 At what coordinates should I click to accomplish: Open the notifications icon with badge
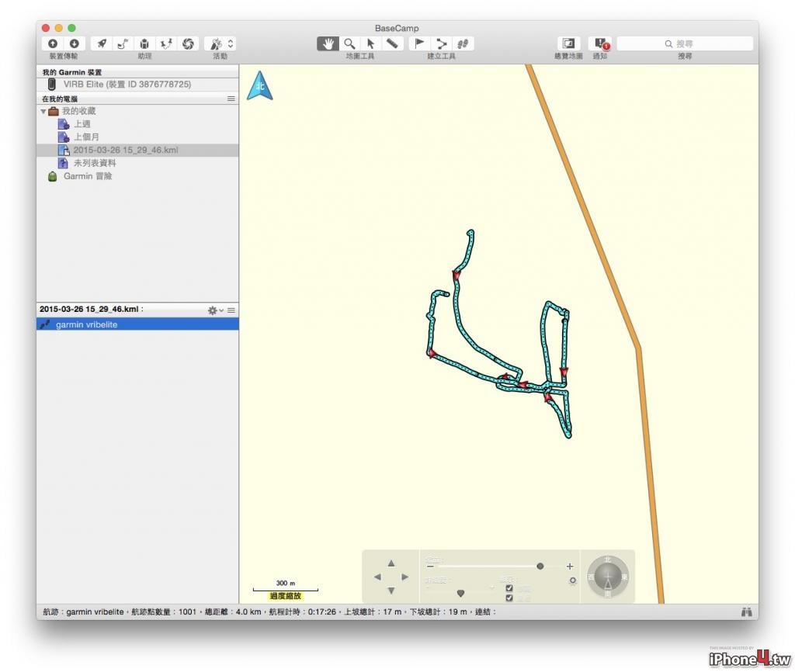coord(600,44)
